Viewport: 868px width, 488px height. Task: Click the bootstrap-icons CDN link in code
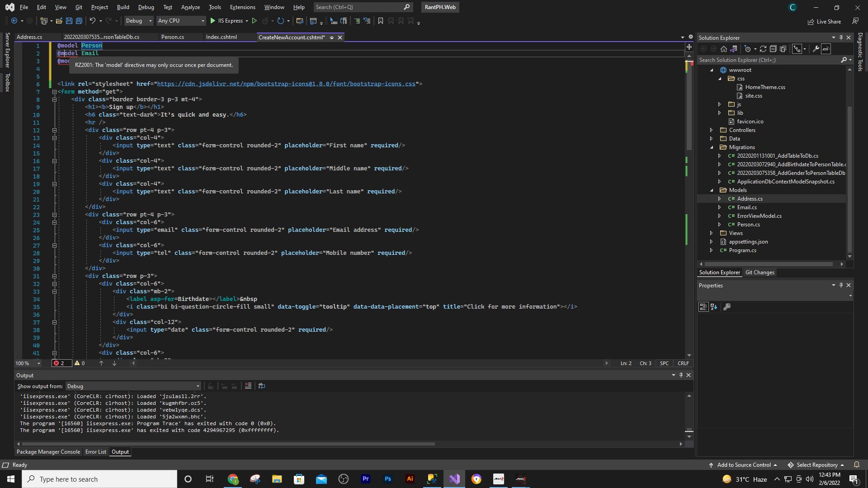(286, 84)
